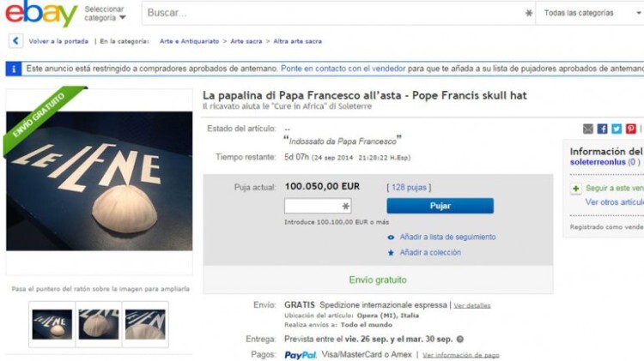Image resolution: width=644 pixels, height=361 pixels.
Task: Click the bid amount input field
Action: (318, 206)
